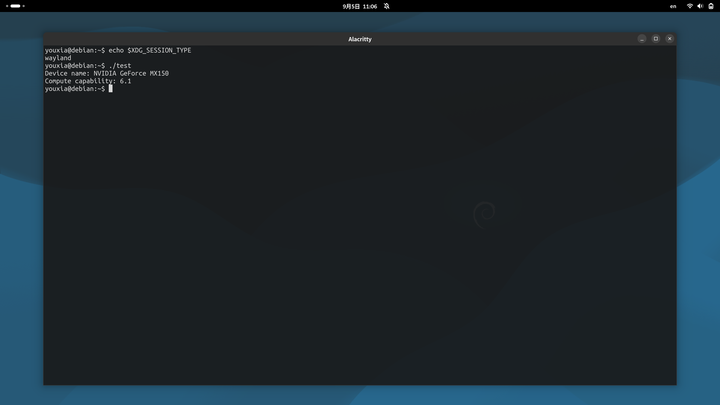
Task: Open the GNOME Activities workspace indicator
Action: 15,6
